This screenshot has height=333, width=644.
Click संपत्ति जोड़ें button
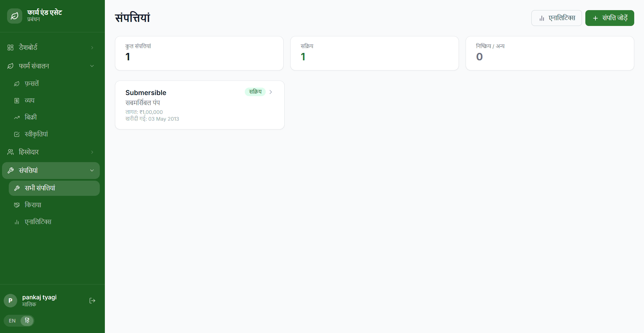click(x=610, y=18)
